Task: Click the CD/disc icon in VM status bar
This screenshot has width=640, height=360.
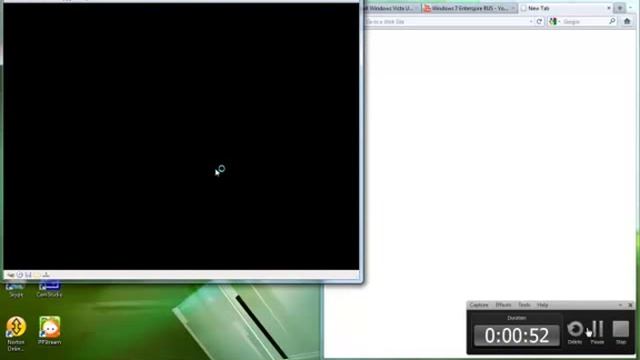Action: pyautogui.click(x=20, y=275)
